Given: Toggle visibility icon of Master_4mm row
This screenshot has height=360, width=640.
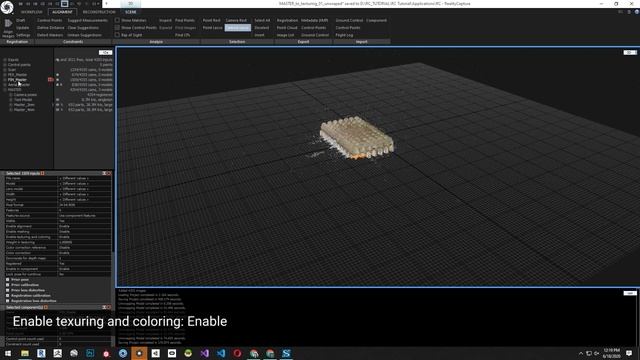Looking at the screenshot, I should 57,110.
